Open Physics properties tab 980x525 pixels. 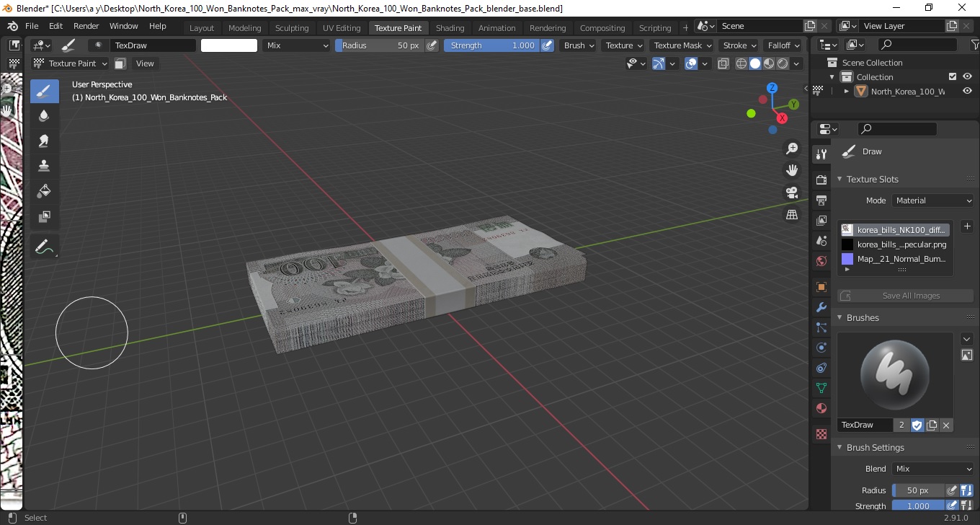pyautogui.click(x=821, y=348)
